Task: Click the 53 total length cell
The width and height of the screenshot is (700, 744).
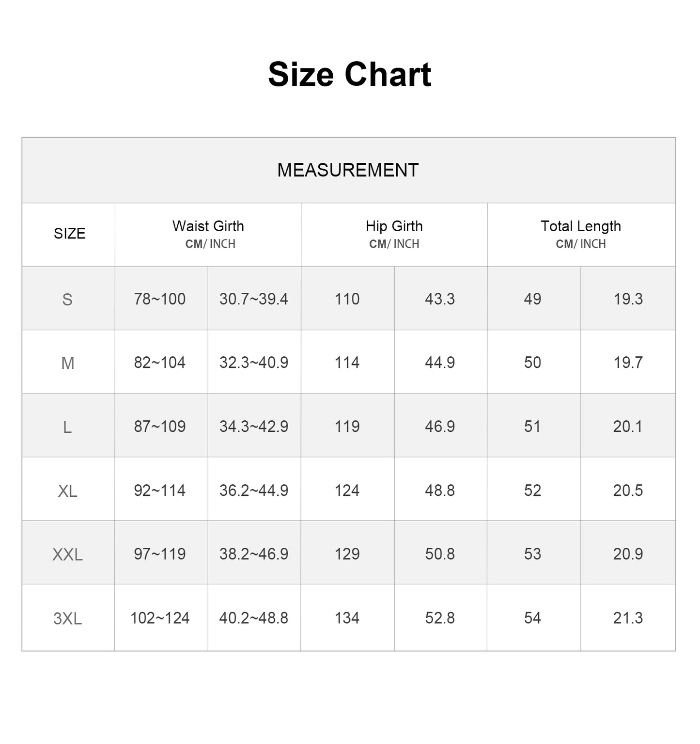Action: [x=532, y=554]
